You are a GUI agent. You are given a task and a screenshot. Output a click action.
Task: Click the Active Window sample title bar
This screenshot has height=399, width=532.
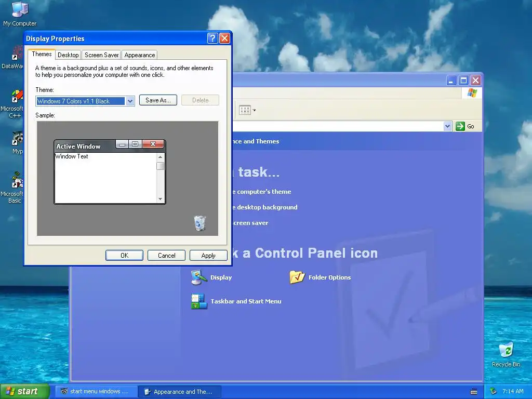coord(85,146)
